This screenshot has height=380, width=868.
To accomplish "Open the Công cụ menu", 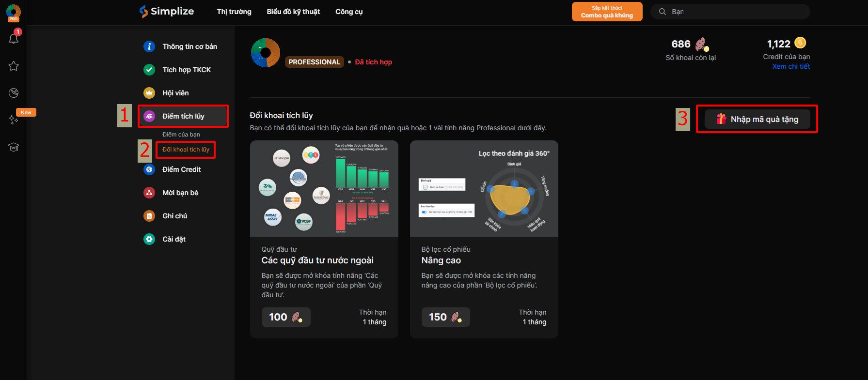I will [x=349, y=12].
